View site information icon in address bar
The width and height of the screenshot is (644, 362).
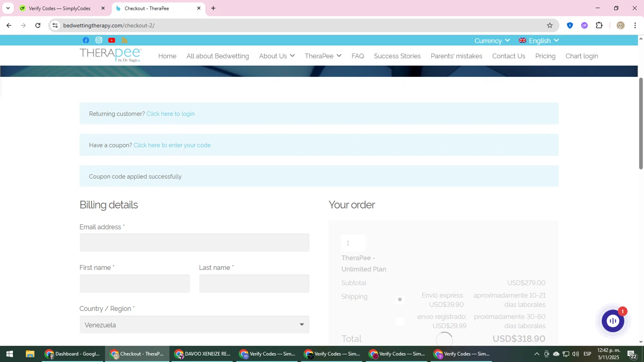(x=55, y=25)
